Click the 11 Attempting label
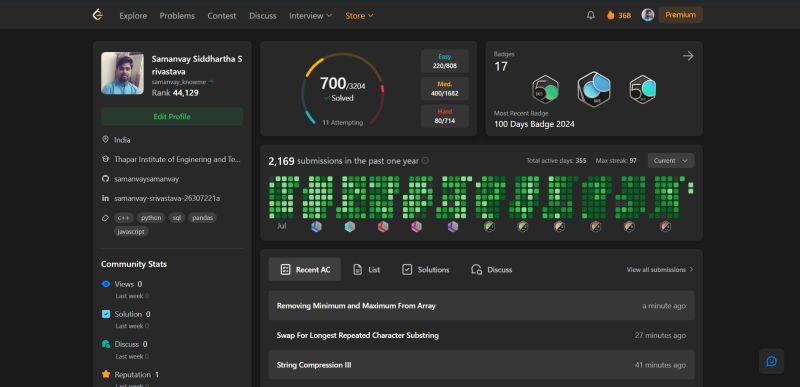The width and height of the screenshot is (800, 387). pos(342,122)
